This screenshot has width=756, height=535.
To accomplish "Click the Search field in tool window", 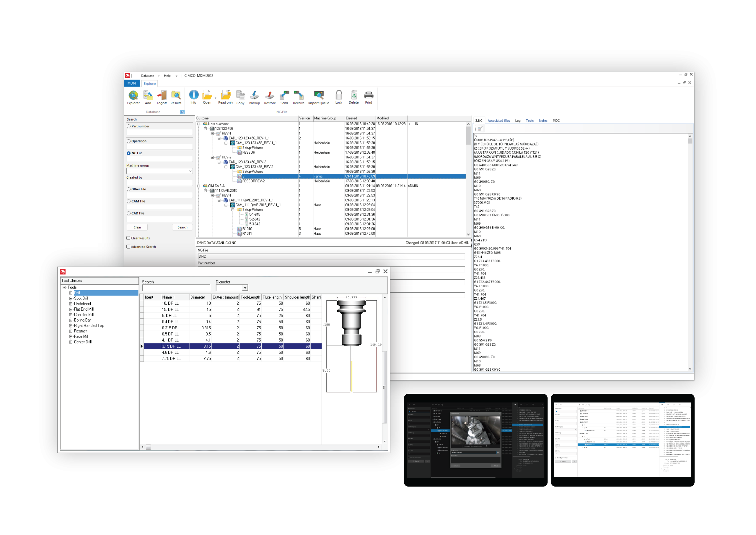I will (176, 288).
